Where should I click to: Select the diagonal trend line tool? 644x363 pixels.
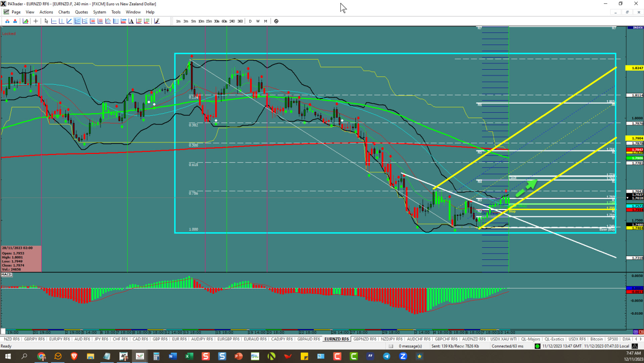[x=69, y=21]
